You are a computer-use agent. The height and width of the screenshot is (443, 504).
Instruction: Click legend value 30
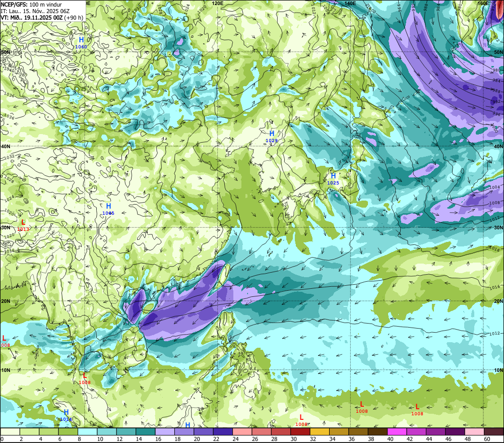[x=294, y=439]
